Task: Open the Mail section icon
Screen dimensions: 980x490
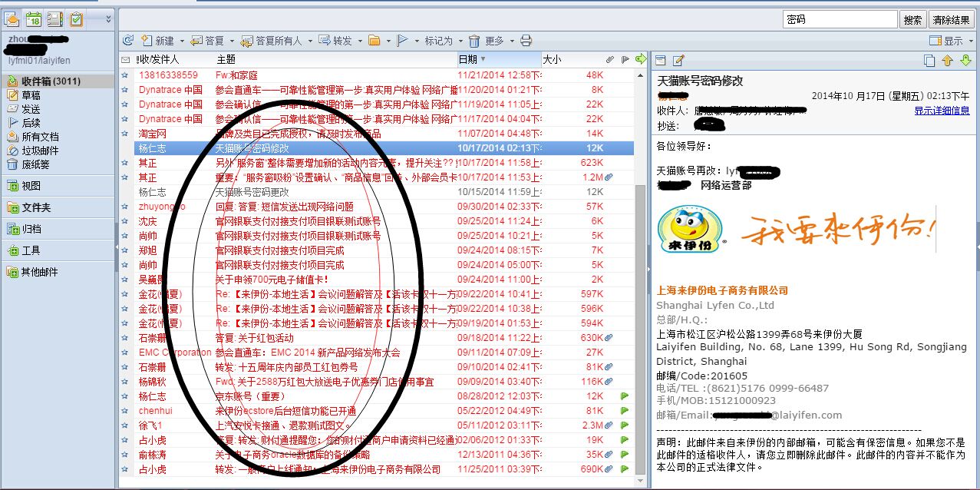Action: coord(12,19)
